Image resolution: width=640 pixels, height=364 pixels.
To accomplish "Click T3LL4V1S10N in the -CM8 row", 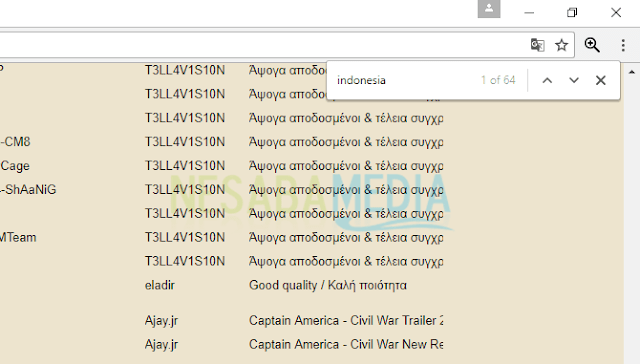I will (x=185, y=142).
